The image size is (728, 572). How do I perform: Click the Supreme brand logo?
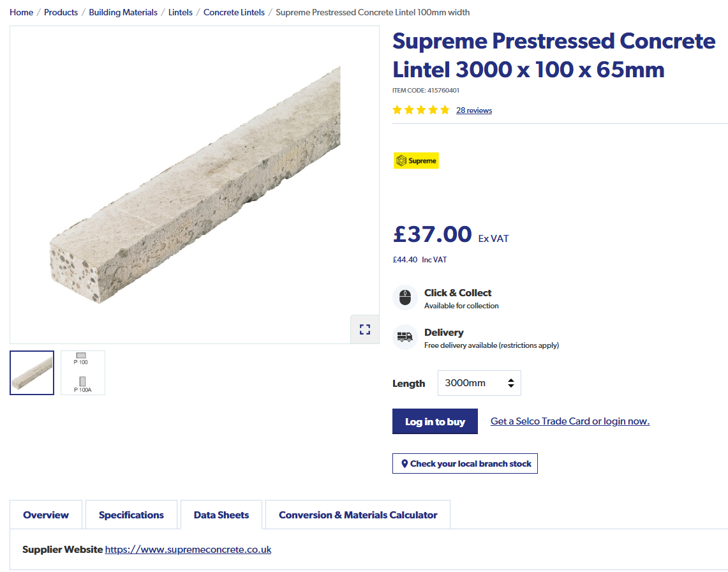[x=416, y=161]
